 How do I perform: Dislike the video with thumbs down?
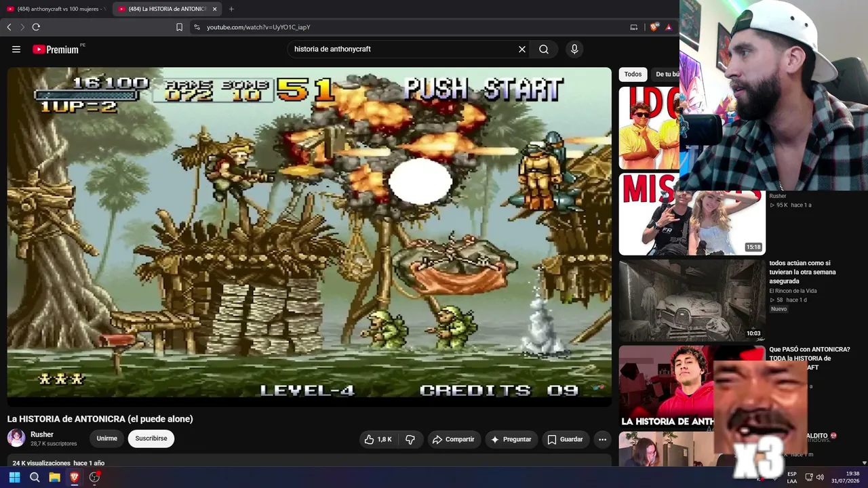point(410,439)
